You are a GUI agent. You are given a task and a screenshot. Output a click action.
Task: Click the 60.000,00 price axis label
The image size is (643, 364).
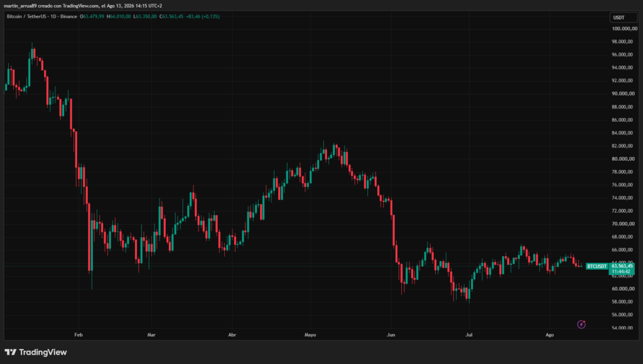(x=622, y=289)
